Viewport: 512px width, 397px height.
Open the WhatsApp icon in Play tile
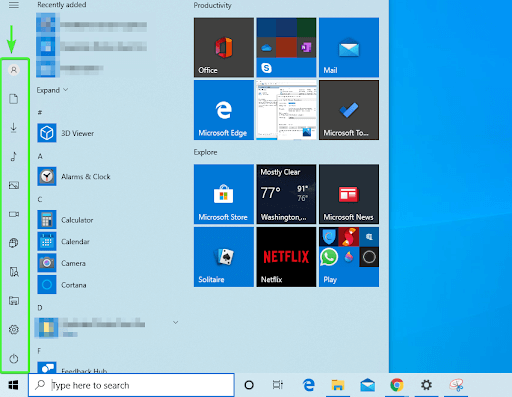tap(329, 257)
